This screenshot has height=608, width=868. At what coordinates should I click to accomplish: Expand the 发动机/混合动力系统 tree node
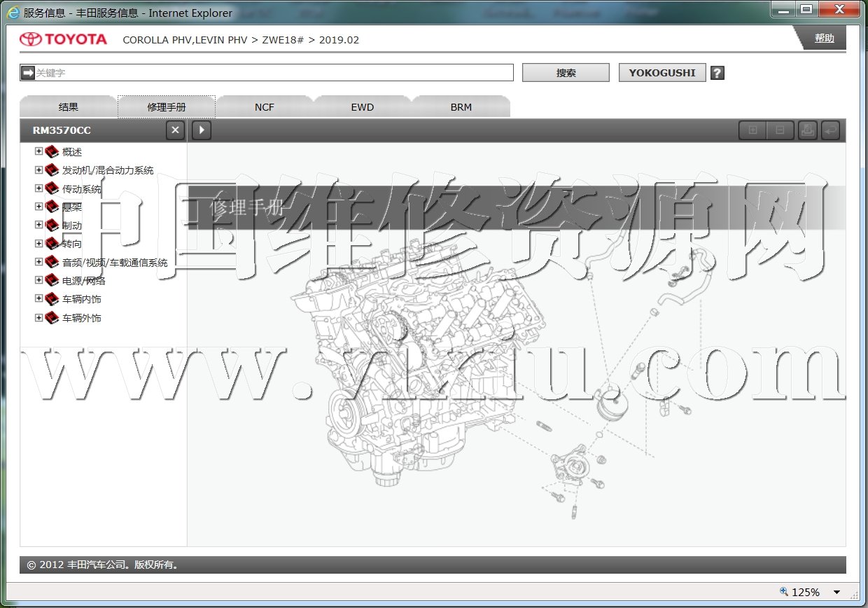[x=39, y=170]
